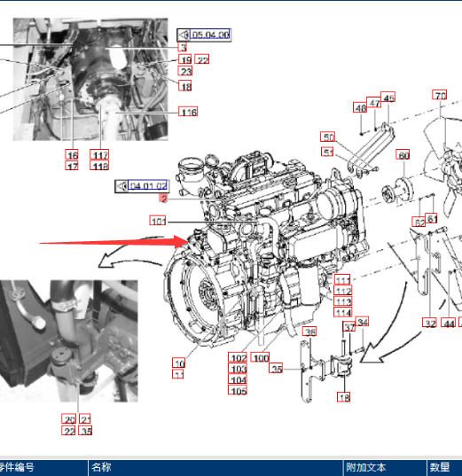Select part callout 113
The width and height of the screenshot is (462, 476).
tap(343, 301)
